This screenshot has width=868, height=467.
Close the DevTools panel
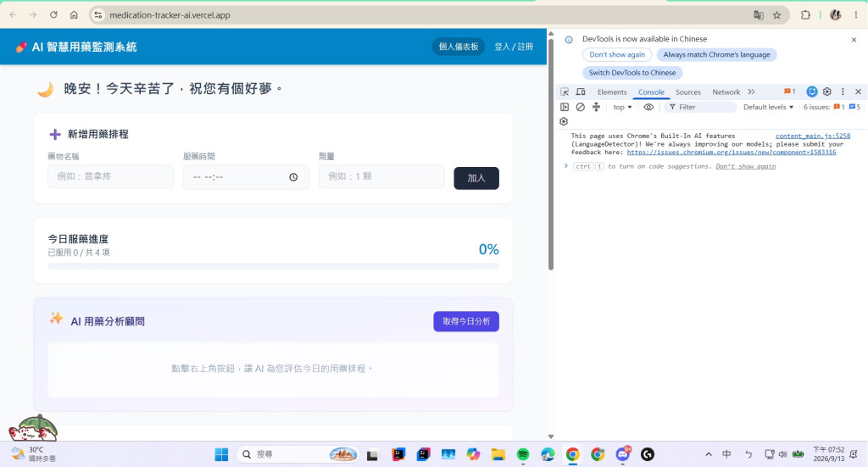tap(858, 92)
